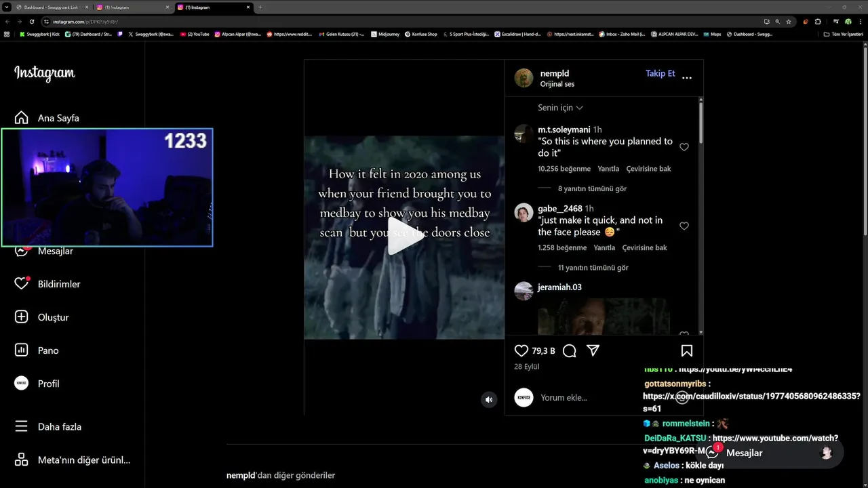Switch to the middle Instagram tab

[133, 7]
